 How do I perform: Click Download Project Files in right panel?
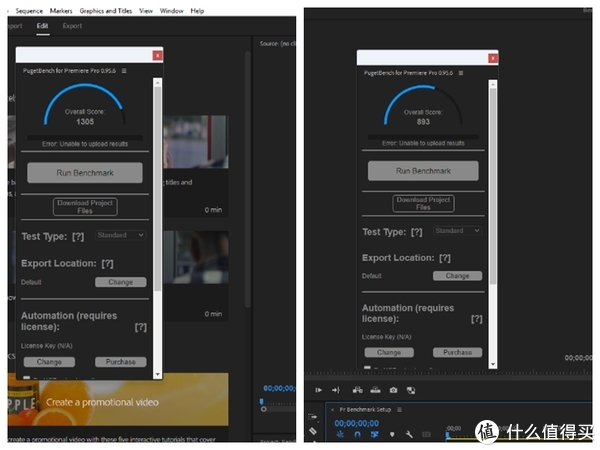coord(423,203)
